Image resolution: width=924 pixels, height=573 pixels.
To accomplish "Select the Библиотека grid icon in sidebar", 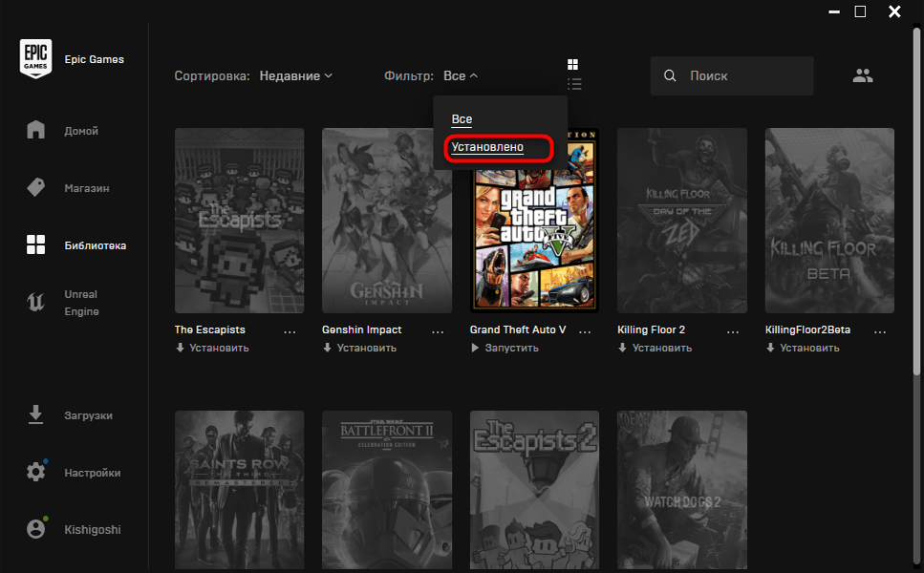I will pos(36,244).
